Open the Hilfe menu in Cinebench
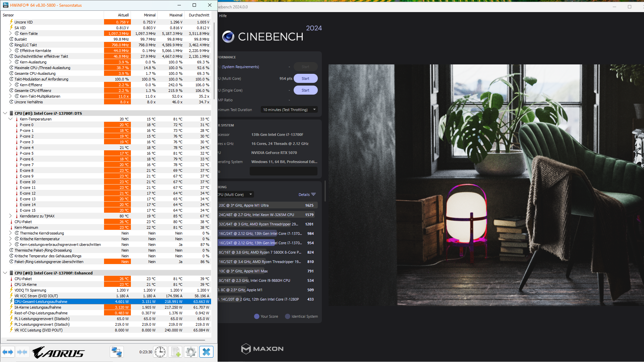 223,16
